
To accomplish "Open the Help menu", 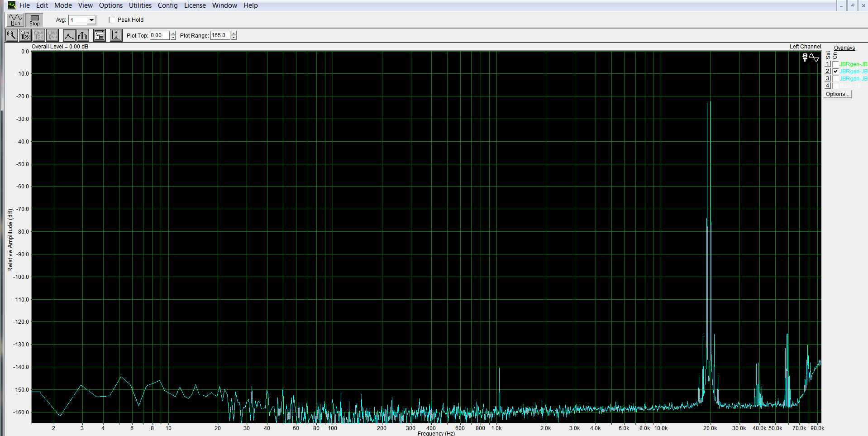I will 250,5.
